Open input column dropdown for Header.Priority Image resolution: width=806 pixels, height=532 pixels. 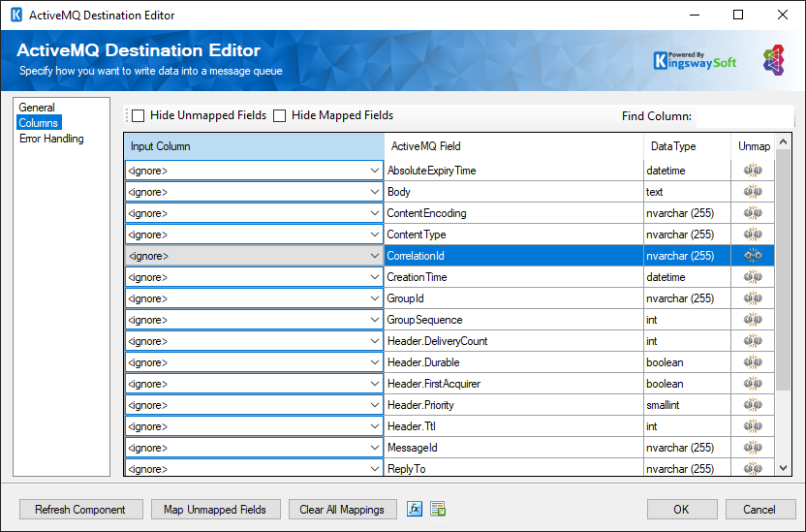point(375,405)
